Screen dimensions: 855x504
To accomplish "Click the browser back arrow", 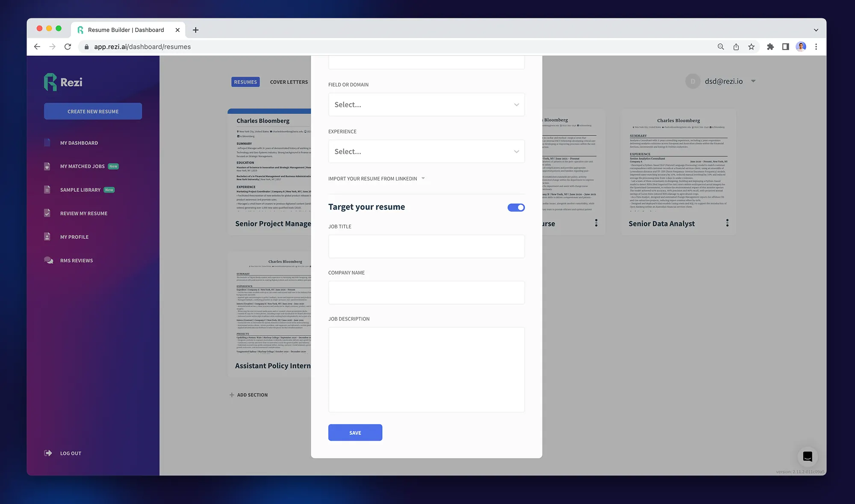I will point(37,47).
